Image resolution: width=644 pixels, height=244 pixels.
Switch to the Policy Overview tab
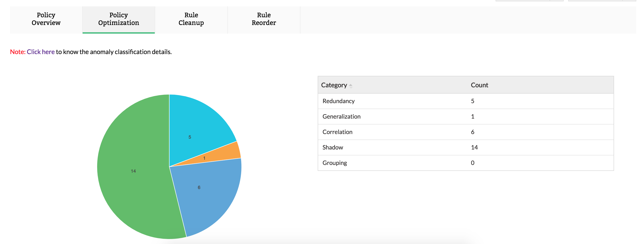(46, 19)
